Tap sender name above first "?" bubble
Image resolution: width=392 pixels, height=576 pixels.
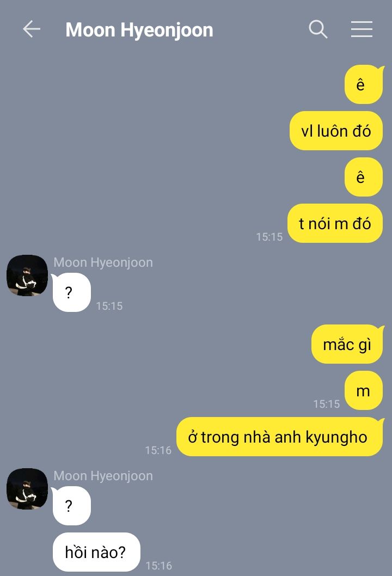[103, 262]
